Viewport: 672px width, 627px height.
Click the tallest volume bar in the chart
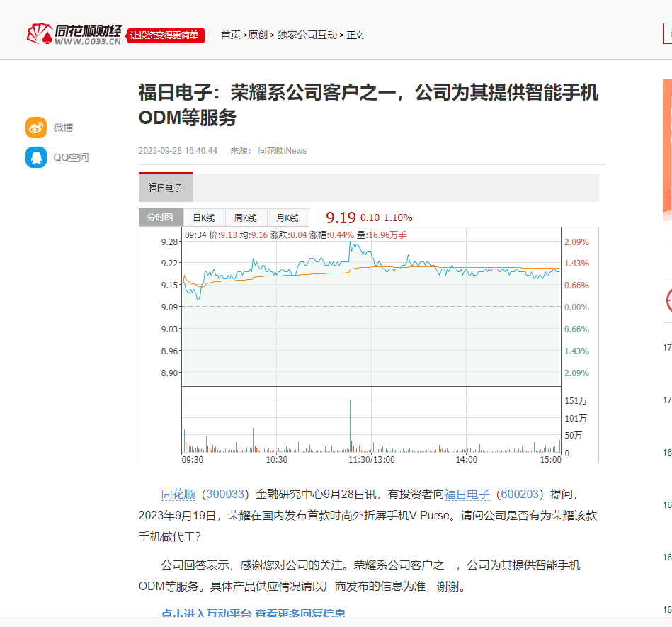click(x=350, y=426)
